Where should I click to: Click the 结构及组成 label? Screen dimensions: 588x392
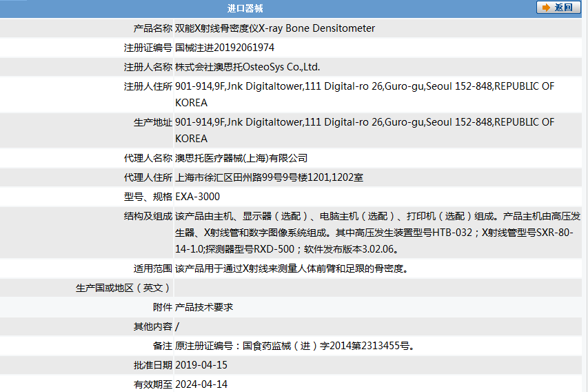[x=148, y=216]
